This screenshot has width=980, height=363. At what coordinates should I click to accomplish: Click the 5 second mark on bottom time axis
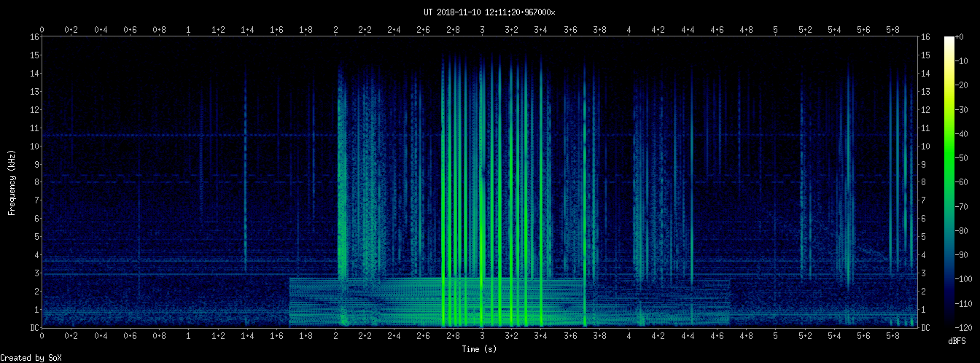(775, 337)
